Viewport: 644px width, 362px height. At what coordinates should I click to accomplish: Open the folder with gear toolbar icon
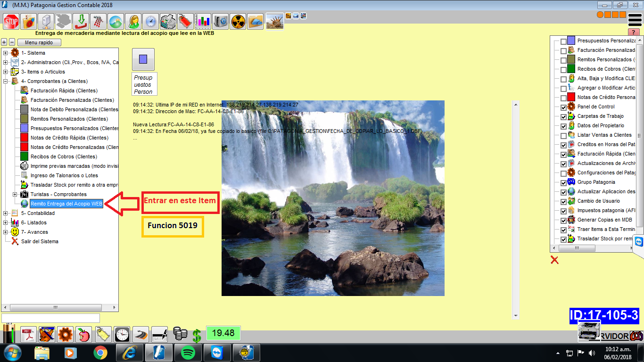coord(29,22)
